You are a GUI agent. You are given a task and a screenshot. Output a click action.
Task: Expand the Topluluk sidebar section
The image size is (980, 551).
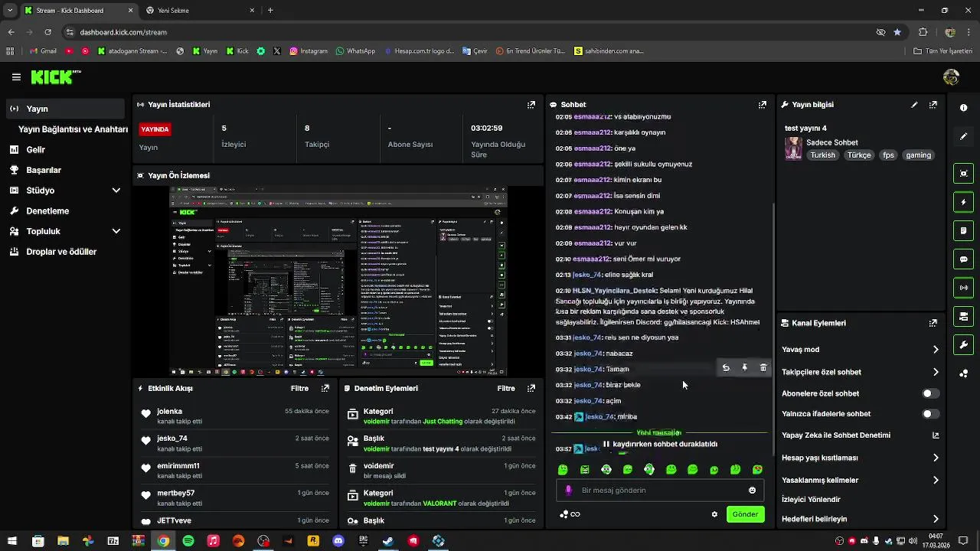(x=67, y=231)
